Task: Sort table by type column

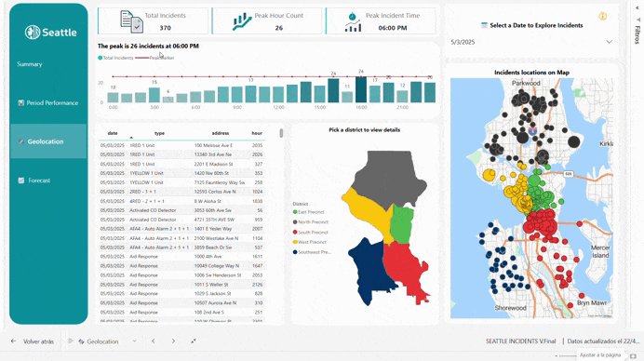Action: (x=159, y=133)
